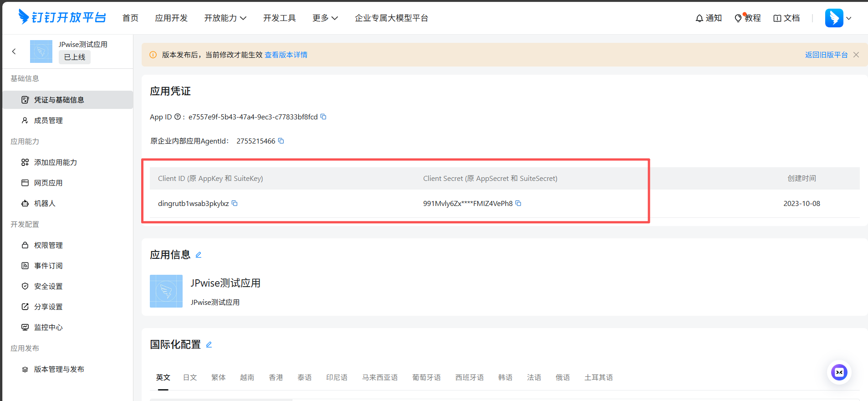The width and height of the screenshot is (868, 401).
Task: Edit the 国际化配置 section using the pencil icon
Action: click(x=209, y=344)
